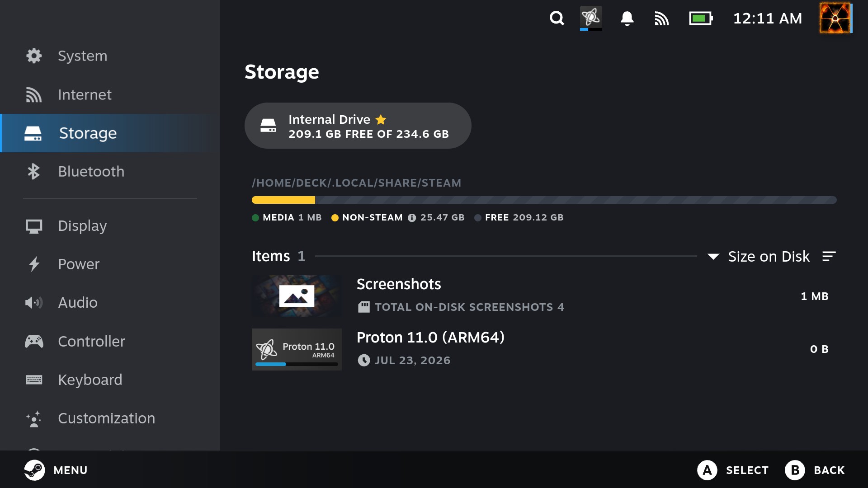
Task: Open the Proton download status icon
Action: [x=591, y=18]
